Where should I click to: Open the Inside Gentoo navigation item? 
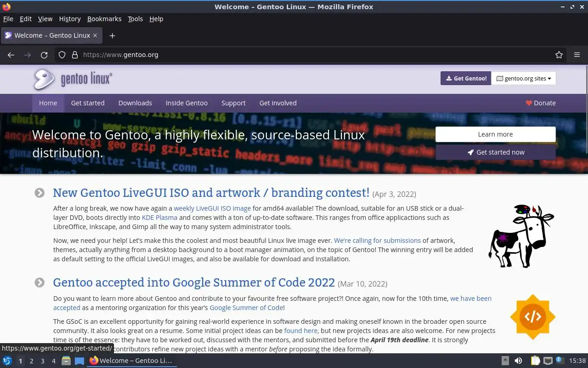tap(187, 103)
